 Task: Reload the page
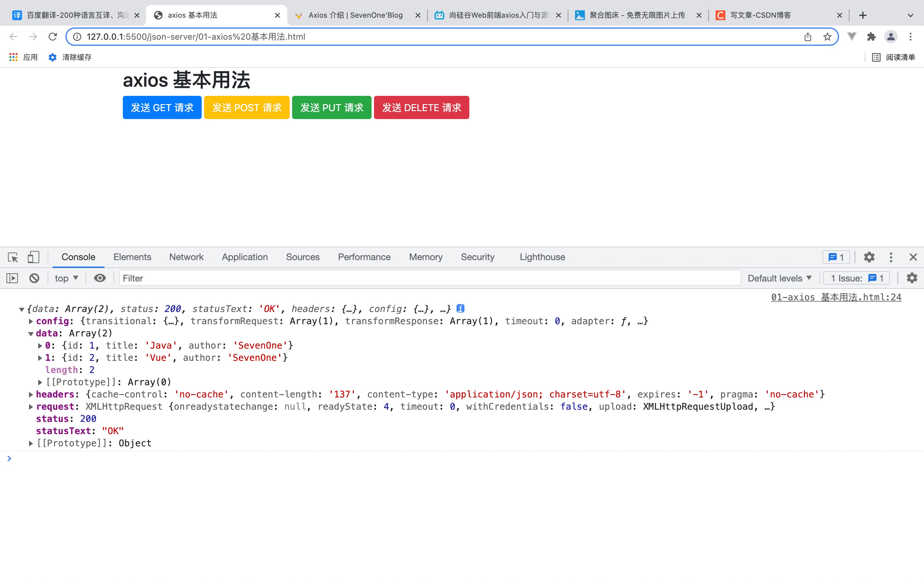click(x=53, y=37)
